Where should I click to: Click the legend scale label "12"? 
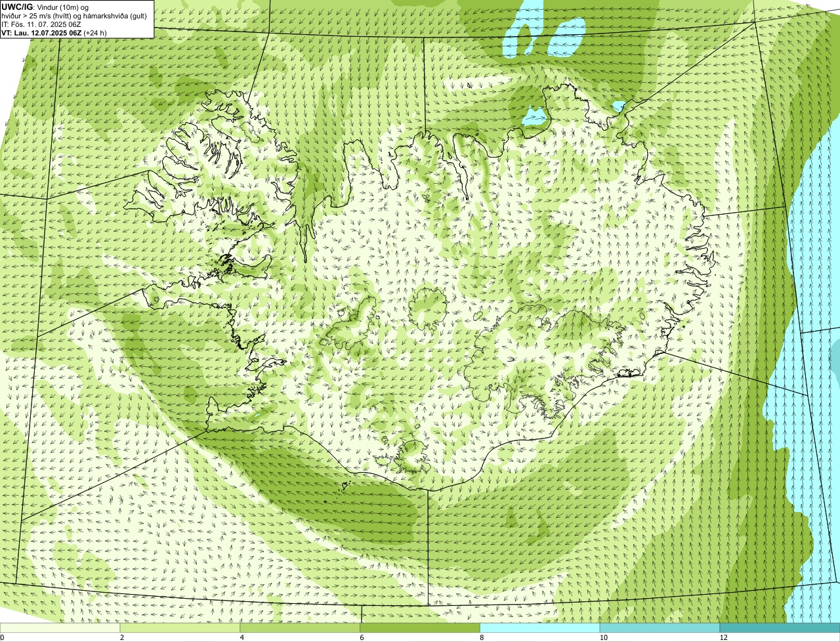723,637
